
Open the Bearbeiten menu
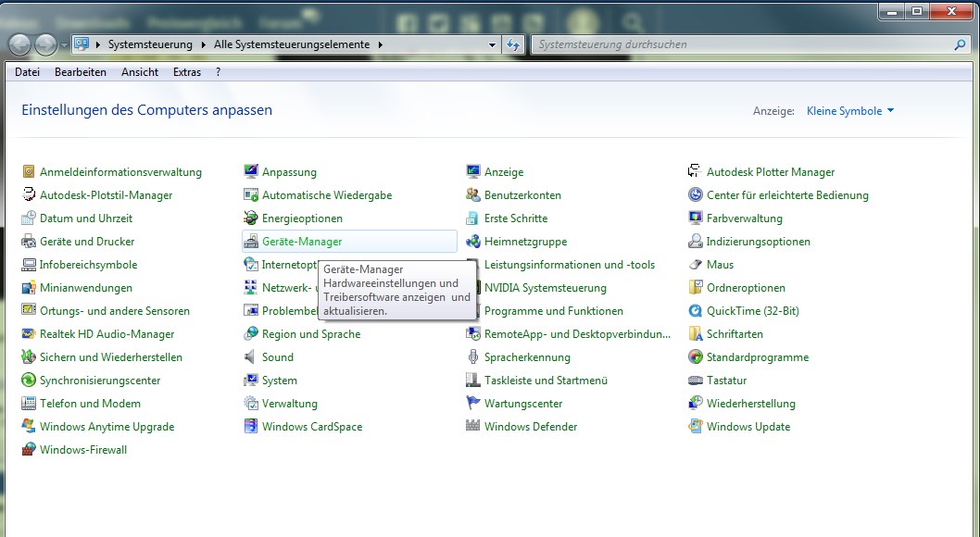[80, 72]
